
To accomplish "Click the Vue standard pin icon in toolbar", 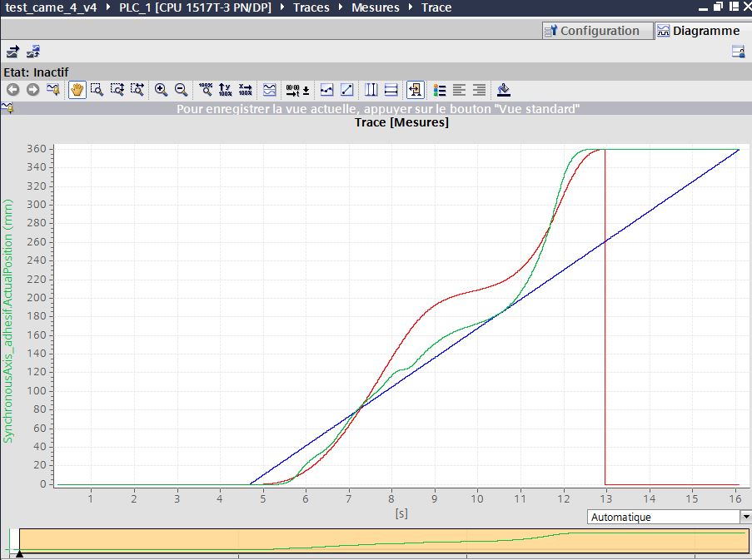I will click(x=54, y=90).
